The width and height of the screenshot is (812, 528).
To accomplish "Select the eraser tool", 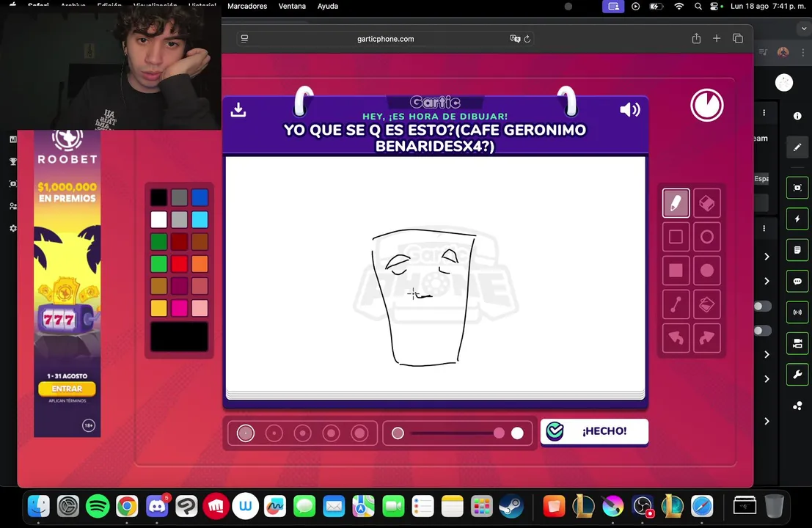I will click(x=707, y=203).
